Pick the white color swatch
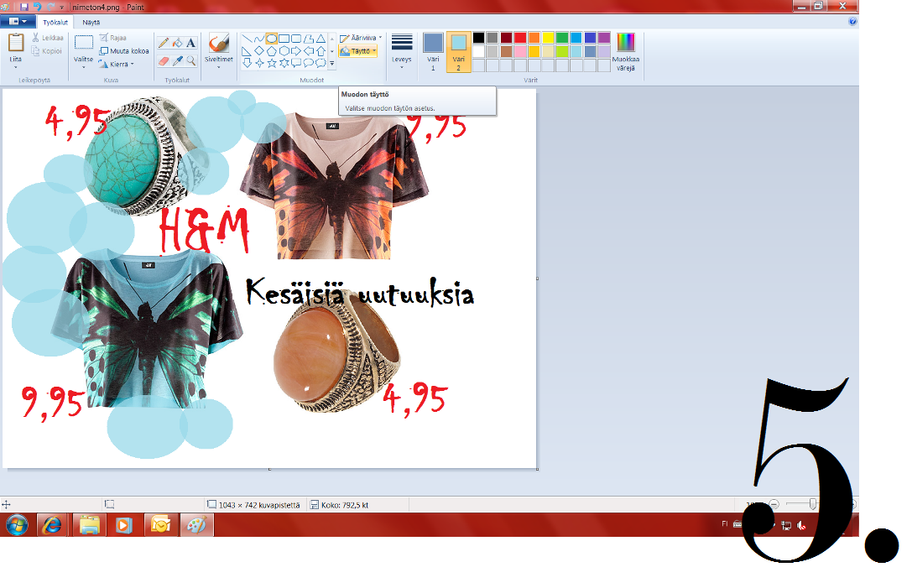 479,52
